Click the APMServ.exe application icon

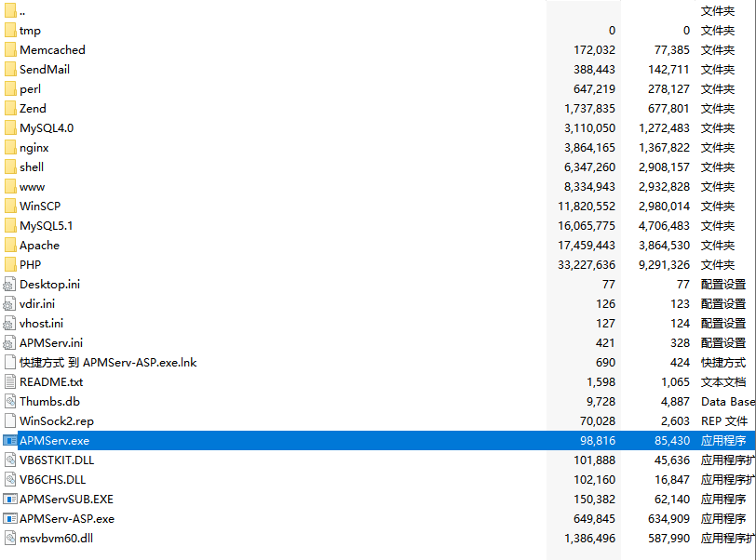click(x=10, y=441)
